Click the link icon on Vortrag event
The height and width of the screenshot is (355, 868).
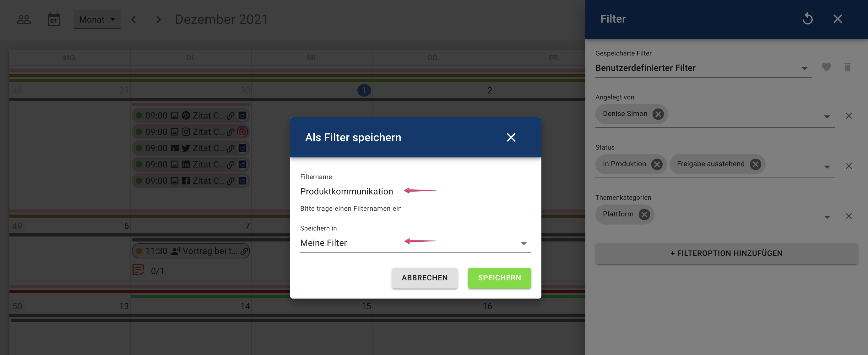click(x=244, y=252)
